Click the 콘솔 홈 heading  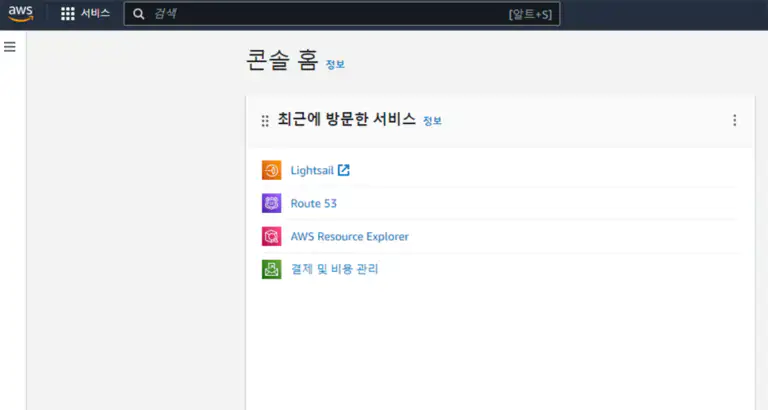click(282, 60)
